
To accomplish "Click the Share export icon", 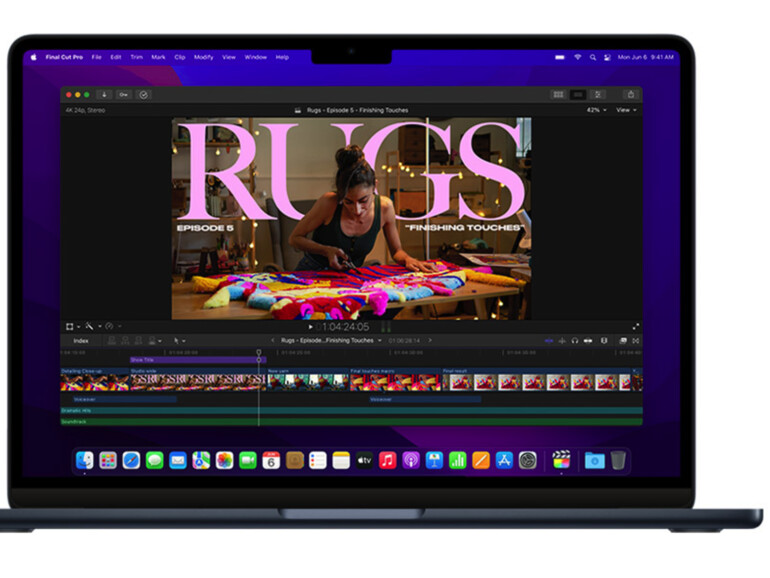I will click(631, 94).
